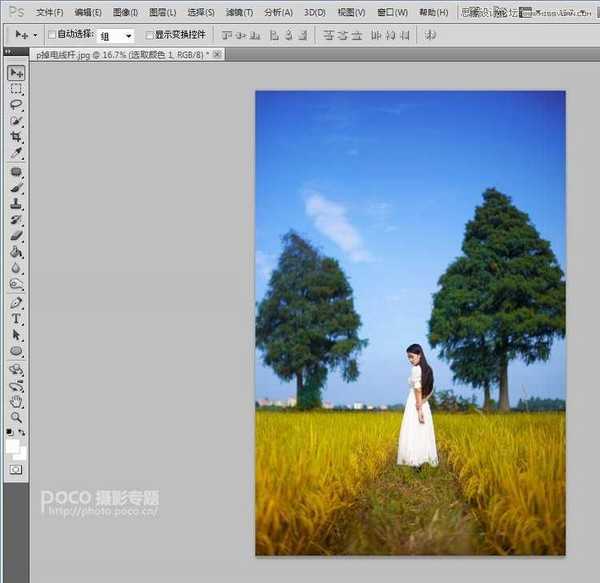This screenshot has height=583, width=600.
Task: Select the Zoom tool
Action: pos(16,417)
